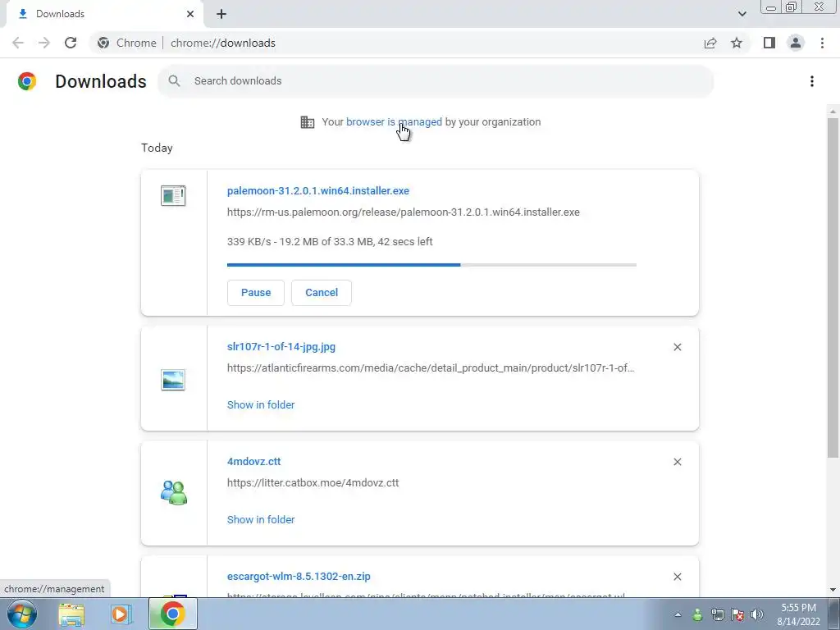Click the palemoon installer file icon
Screen dimensions: 840x630
coord(173,195)
